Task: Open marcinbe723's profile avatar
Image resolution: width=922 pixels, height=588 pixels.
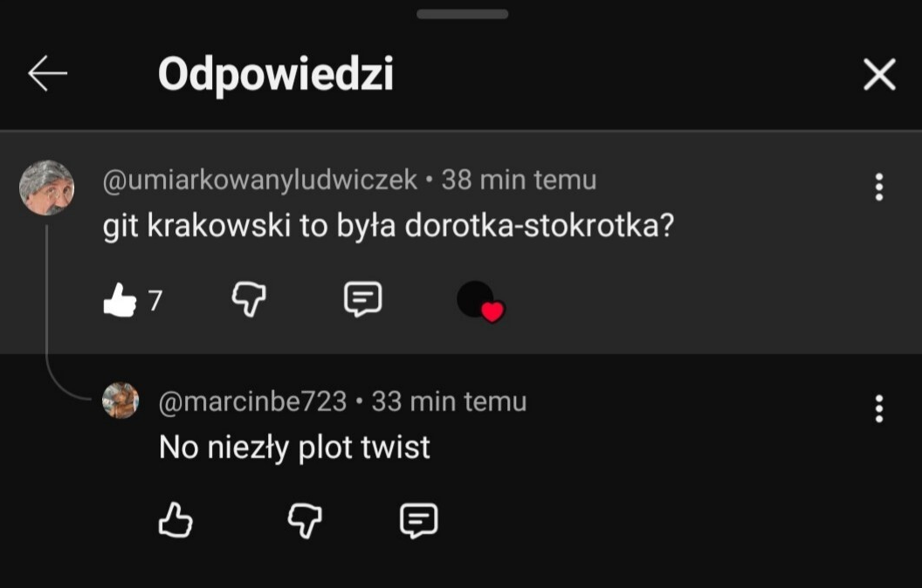Action: tap(120, 400)
